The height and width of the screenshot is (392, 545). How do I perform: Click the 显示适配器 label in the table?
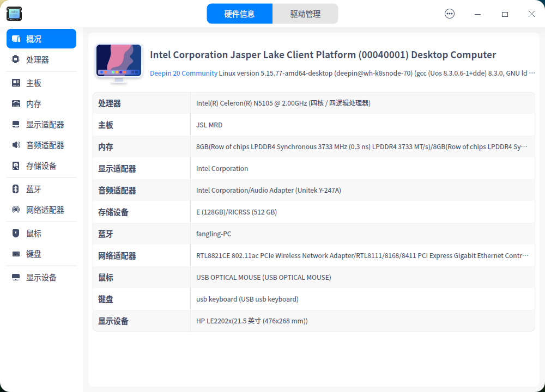click(x=117, y=168)
